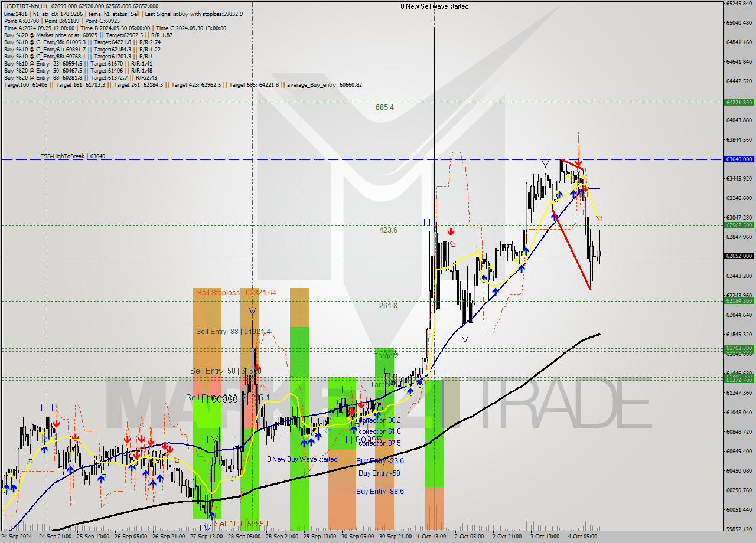
Task: Click the 'correction 87.5' label
Action: [x=380, y=443]
